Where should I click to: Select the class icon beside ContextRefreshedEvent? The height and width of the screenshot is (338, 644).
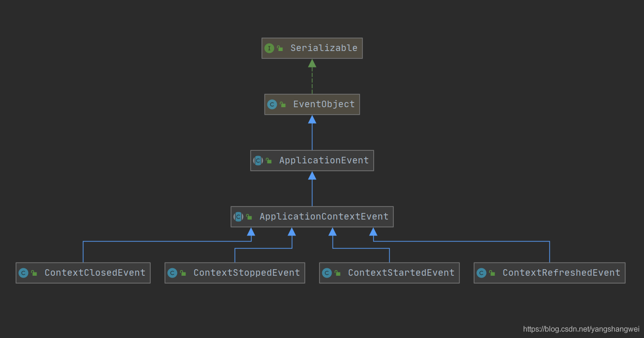[481, 273]
